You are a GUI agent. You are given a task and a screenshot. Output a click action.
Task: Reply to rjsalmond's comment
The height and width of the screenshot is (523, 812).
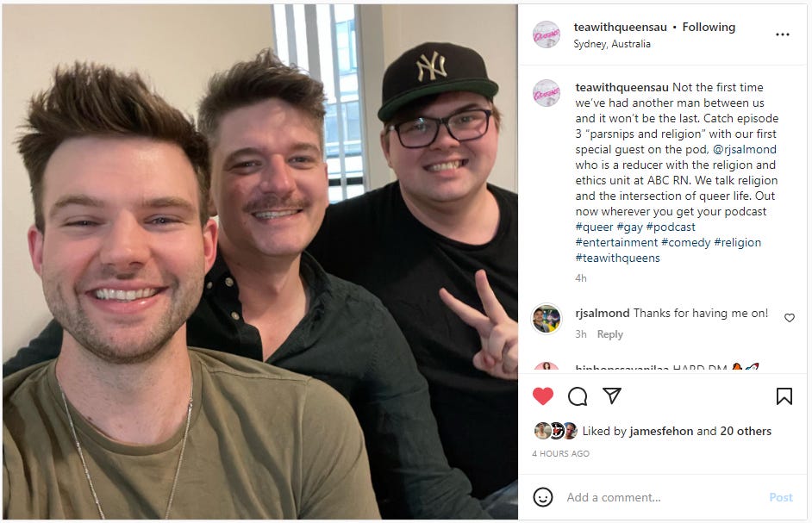(x=609, y=334)
